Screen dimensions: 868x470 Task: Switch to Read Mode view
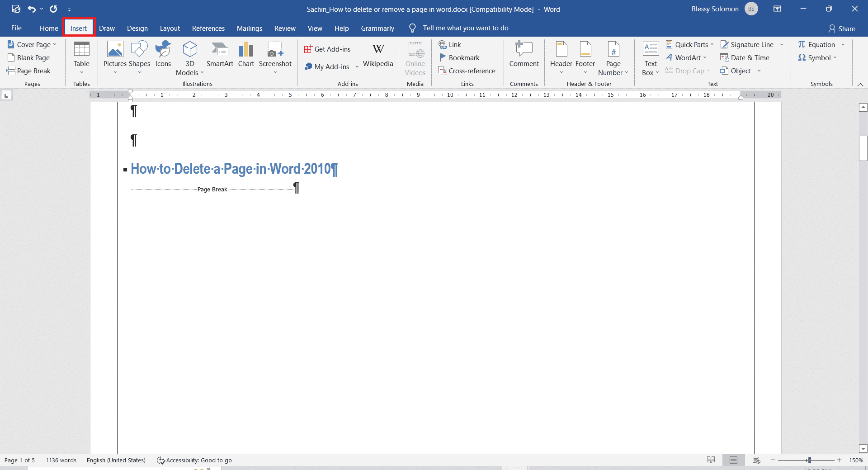point(711,460)
